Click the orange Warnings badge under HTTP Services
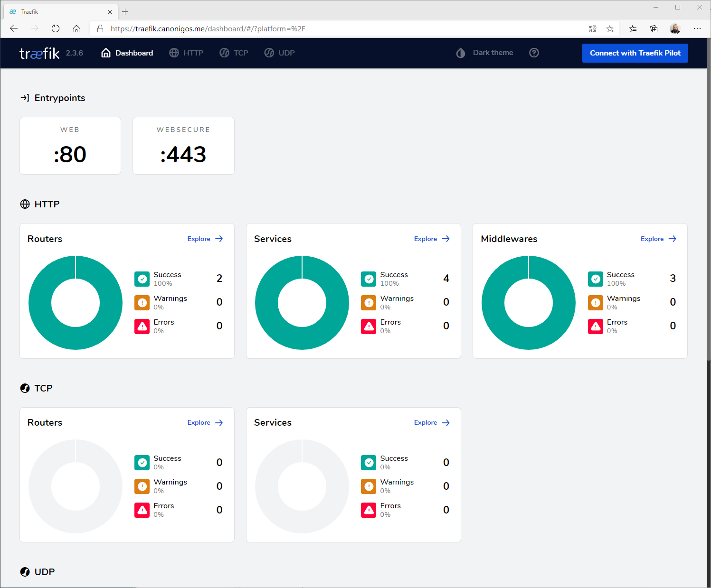This screenshot has width=711, height=588. pyautogui.click(x=368, y=302)
